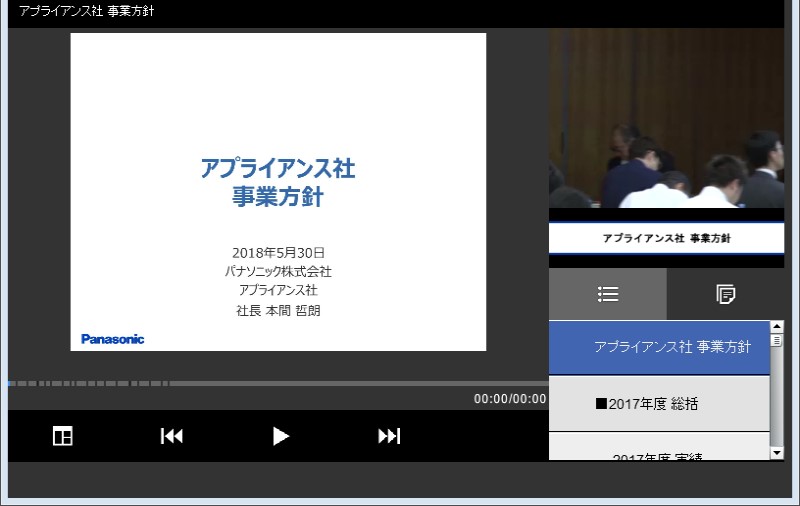Skip to the next slide
The height and width of the screenshot is (506, 800).
point(389,436)
